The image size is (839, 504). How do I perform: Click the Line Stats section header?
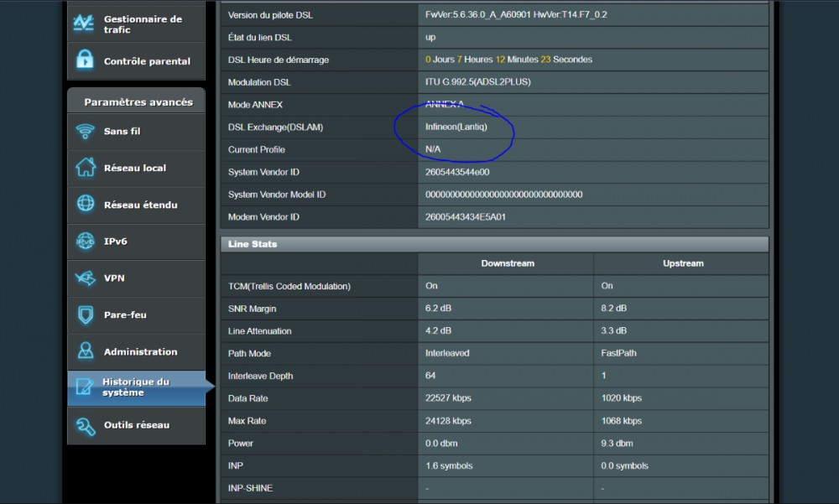click(253, 244)
